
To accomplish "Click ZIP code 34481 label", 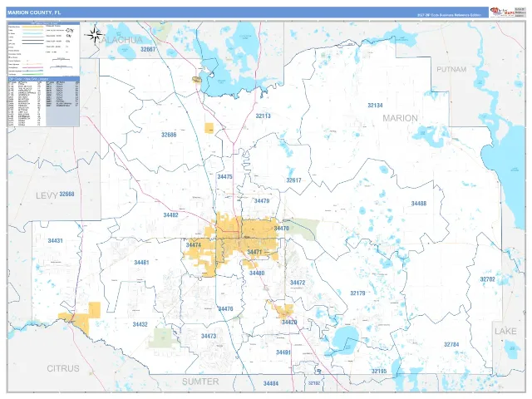I will coord(141,263).
